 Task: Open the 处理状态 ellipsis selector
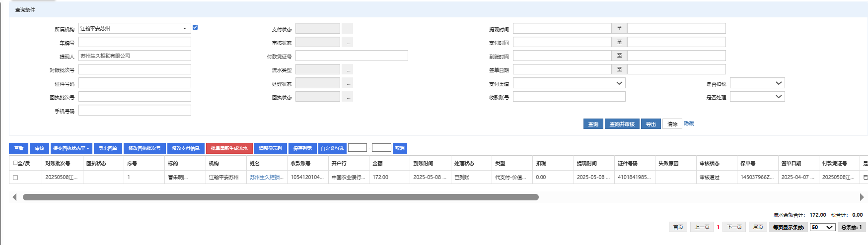click(349, 83)
